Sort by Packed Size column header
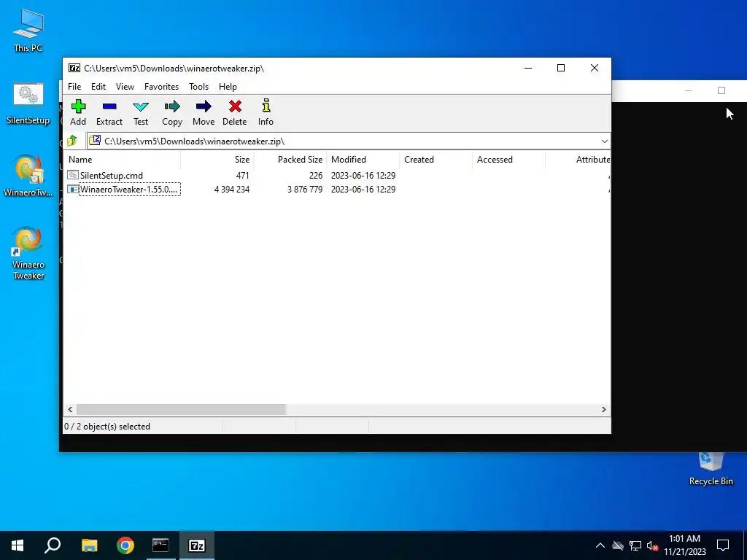The image size is (747, 560). pos(290,160)
